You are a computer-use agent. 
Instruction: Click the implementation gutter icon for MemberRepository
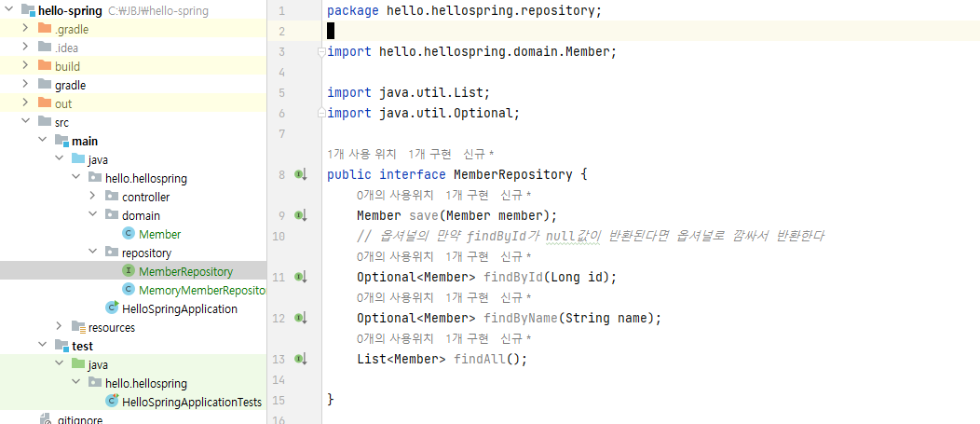[301, 174]
